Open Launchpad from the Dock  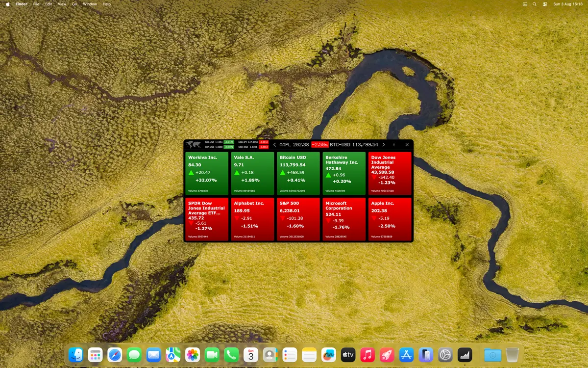95,355
